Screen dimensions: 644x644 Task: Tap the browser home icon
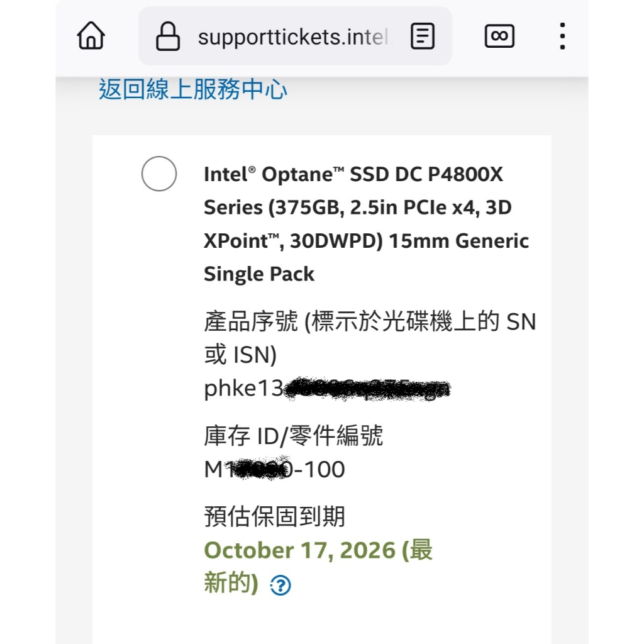(x=91, y=36)
